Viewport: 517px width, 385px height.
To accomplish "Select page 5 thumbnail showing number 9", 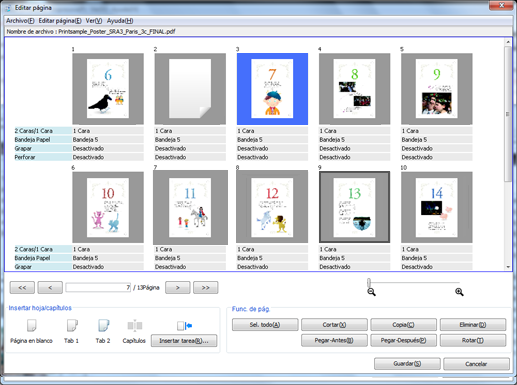I will 437,89.
